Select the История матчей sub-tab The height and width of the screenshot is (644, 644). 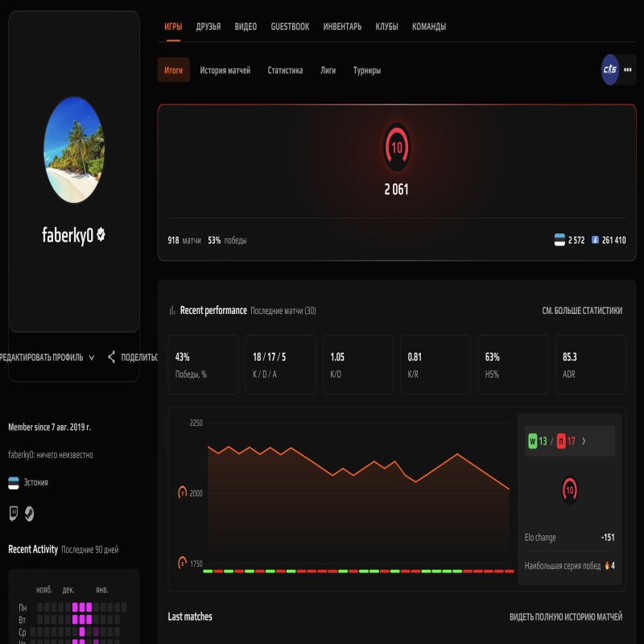226,71
